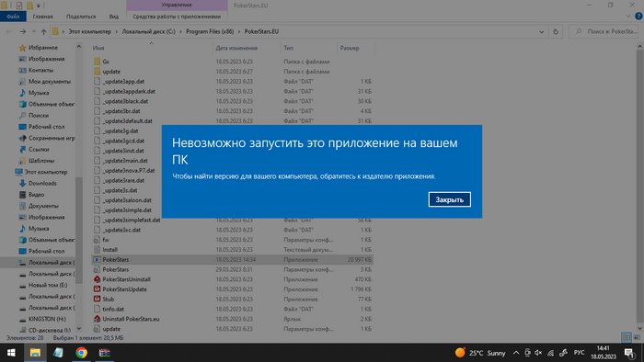Open the Файл ribbon tab

tap(13, 17)
